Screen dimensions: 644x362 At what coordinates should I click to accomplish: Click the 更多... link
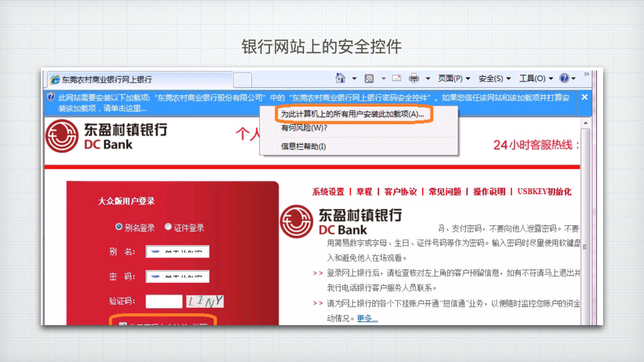367,318
